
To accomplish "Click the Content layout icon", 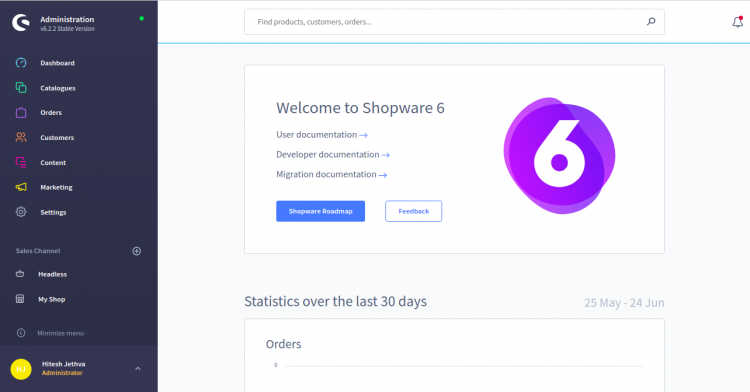I will coord(21,162).
